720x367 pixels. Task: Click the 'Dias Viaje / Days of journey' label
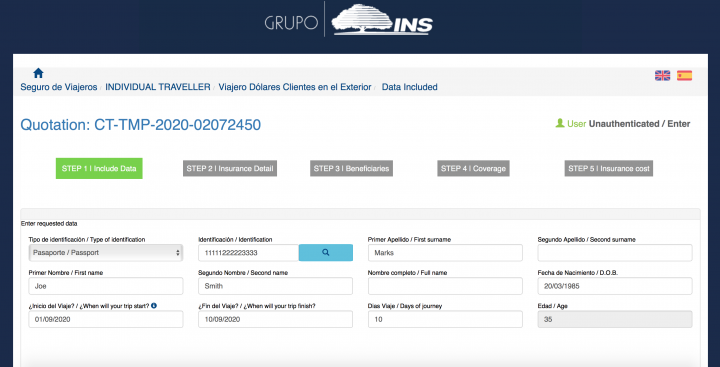[x=405, y=305]
